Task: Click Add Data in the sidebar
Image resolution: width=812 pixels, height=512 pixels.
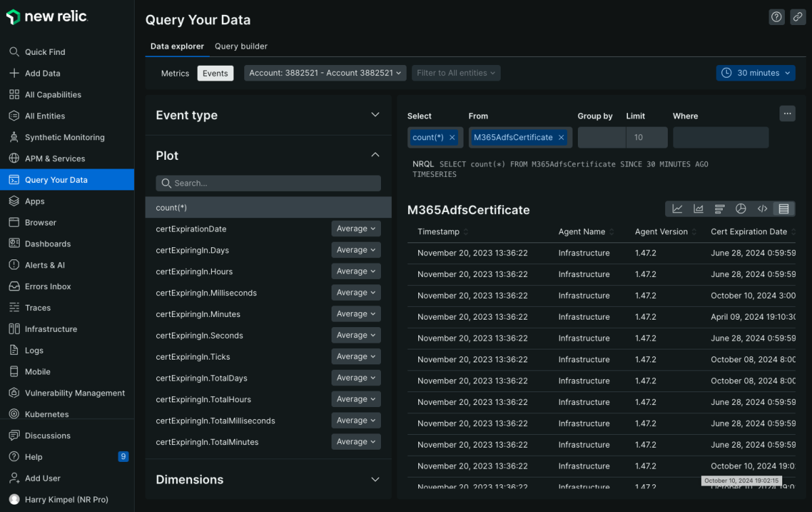Action: [42, 73]
